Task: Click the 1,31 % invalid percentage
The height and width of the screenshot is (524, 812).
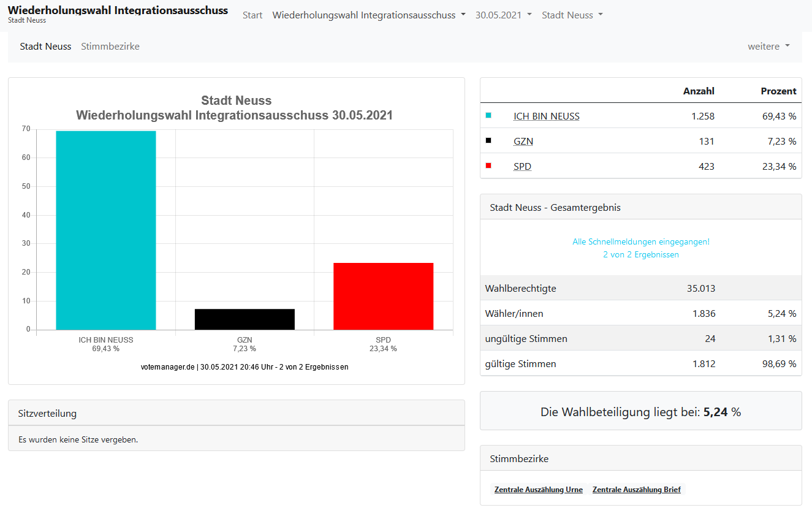Action: pyautogui.click(x=782, y=338)
